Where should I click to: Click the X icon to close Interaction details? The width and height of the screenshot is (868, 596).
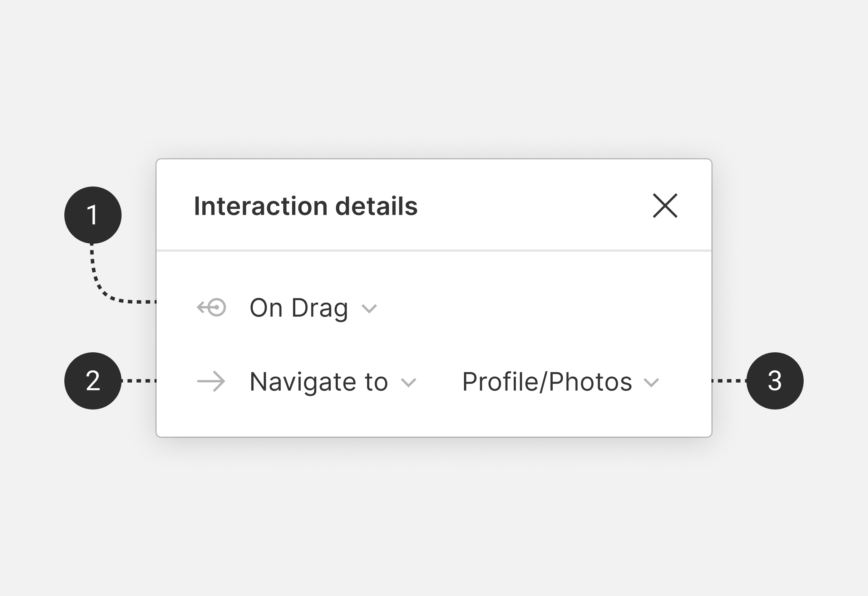(x=666, y=206)
